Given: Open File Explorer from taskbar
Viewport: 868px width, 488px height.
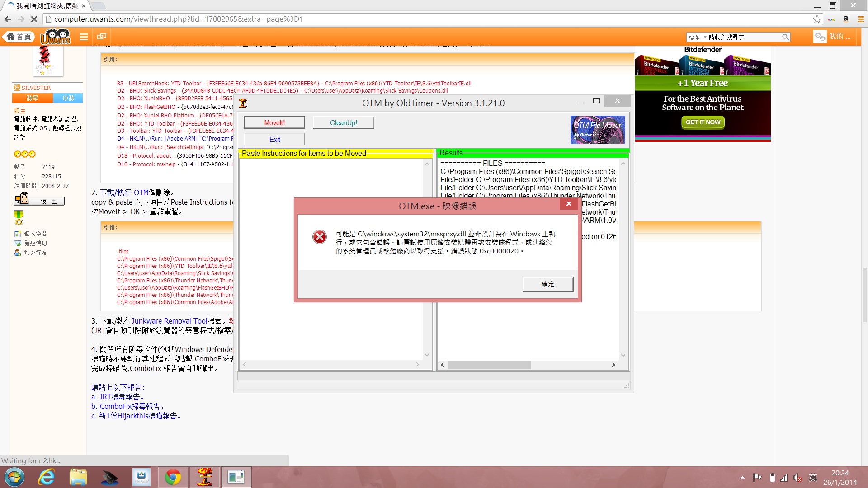Looking at the screenshot, I should [78, 477].
